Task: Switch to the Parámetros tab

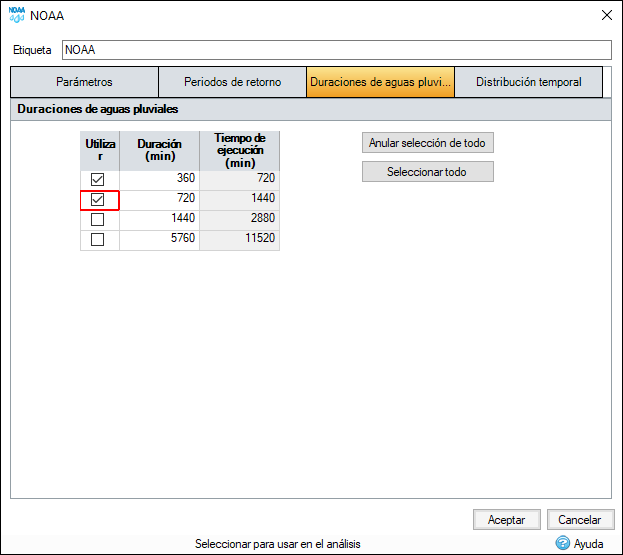Action: point(84,82)
